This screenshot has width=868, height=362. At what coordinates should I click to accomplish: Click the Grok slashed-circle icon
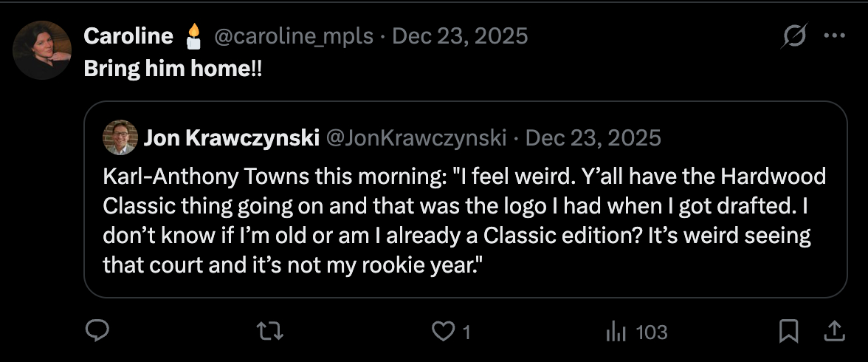point(794,35)
